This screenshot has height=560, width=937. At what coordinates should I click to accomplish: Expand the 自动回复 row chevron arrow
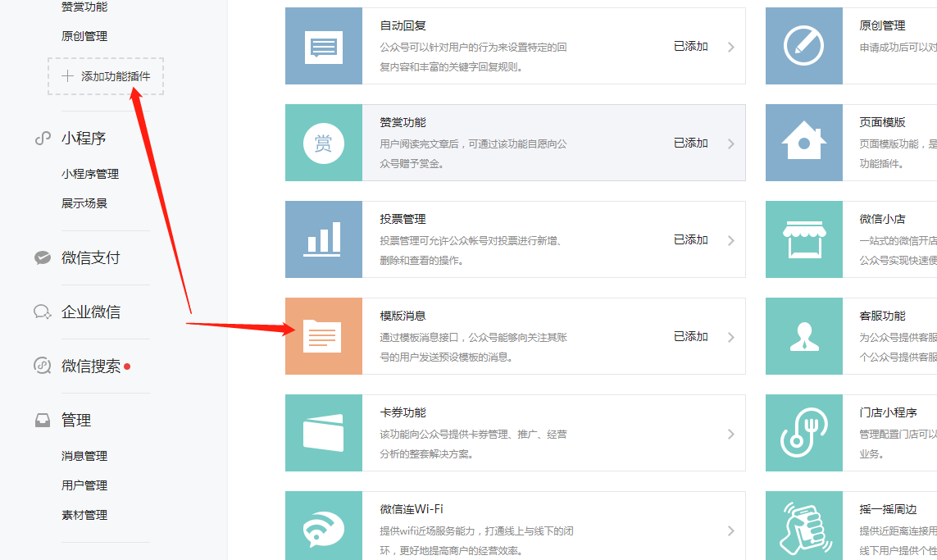(730, 48)
